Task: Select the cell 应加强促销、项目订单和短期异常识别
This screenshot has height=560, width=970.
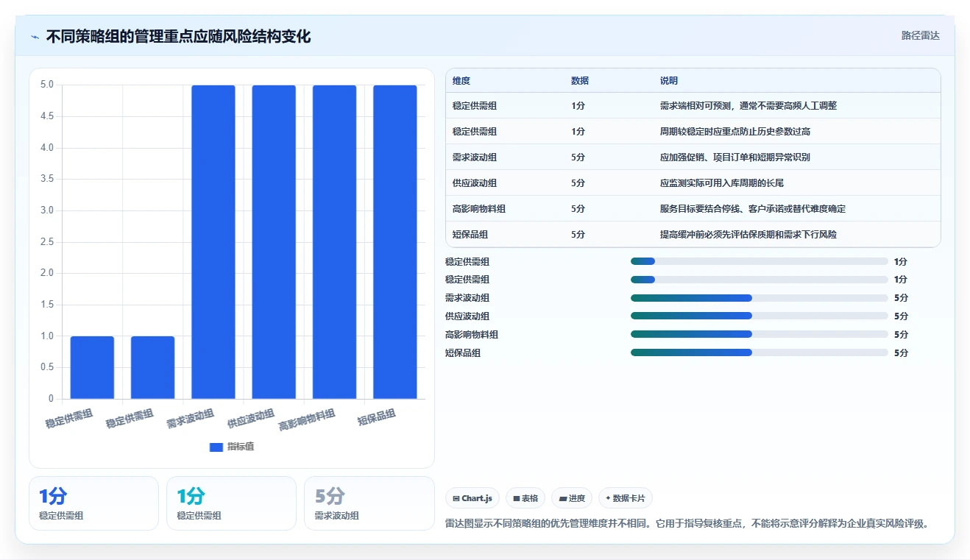Action: click(x=735, y=157)
